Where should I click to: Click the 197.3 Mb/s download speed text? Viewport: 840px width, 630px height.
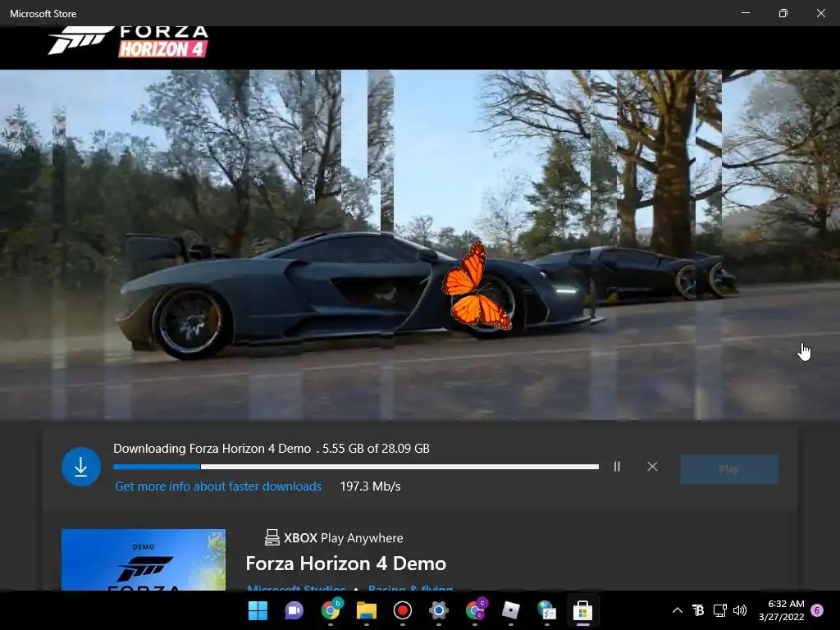point(370,486)
